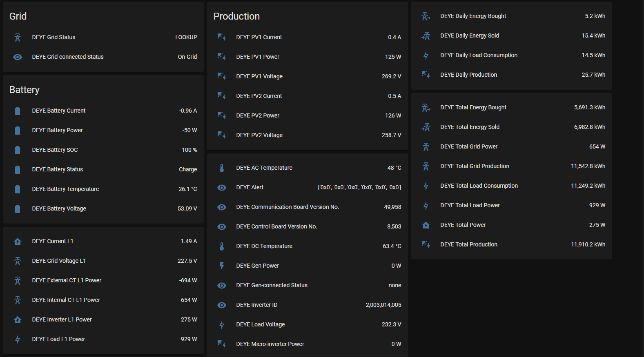Image resolution: width=644 pixels, height=357 pixels.
Task: Open the DEYE Total Energy Sold entity
Action: click(512, 127)
